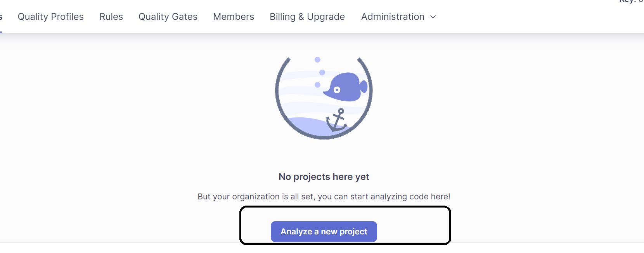Click the chevron arrow beside Administration
The width and height of the screenshot is (644, 253).
tap(433, 17)
